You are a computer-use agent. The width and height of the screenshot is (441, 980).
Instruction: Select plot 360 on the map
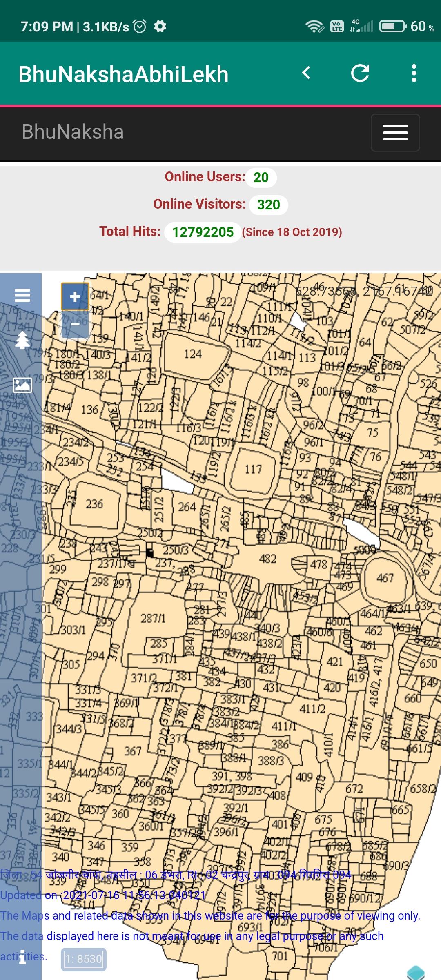120,813
